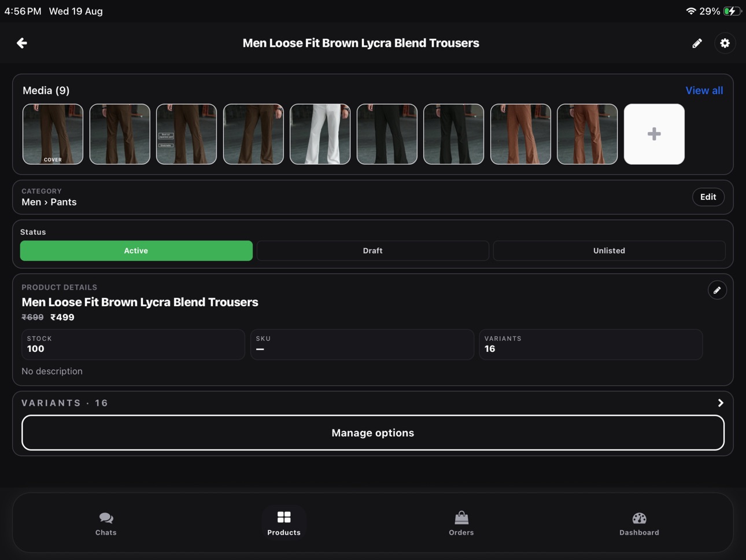
Task: Open the Orders tab
Action: 461,524
